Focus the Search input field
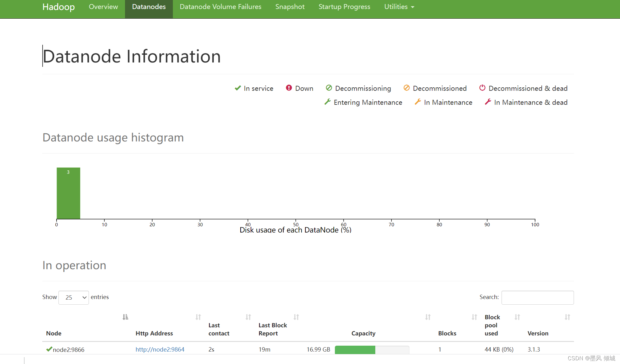The image size is (620, 364). click(x=538, y=297)
